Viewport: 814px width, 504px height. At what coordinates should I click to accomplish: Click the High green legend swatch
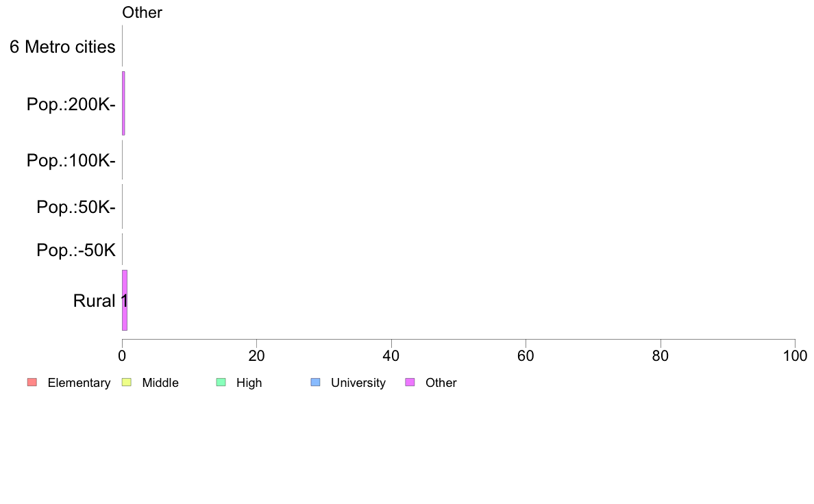pyautogui.click(x=221, y=383)
